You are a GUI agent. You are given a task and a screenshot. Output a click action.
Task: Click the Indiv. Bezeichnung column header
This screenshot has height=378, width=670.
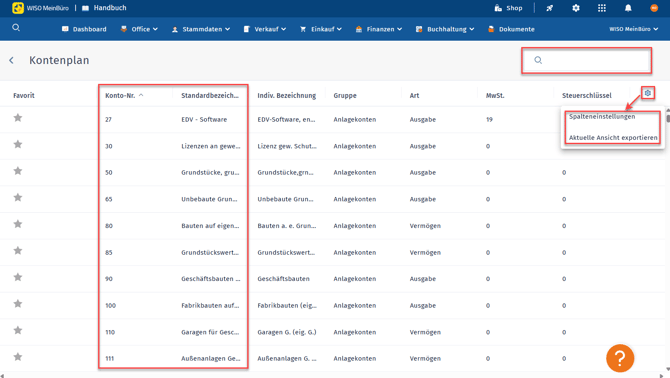[286, 95]
